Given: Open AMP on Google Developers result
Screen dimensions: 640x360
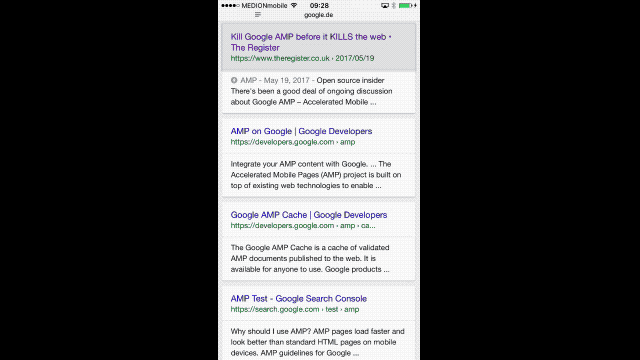Looking at the screenshot, I should (x=301, y=131).
